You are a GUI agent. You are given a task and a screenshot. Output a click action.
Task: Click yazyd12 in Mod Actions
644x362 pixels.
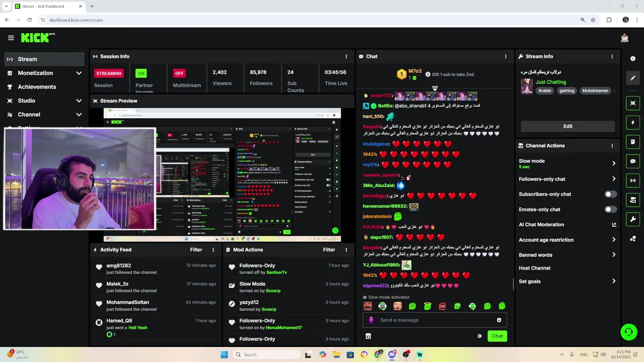pos(249,302)
